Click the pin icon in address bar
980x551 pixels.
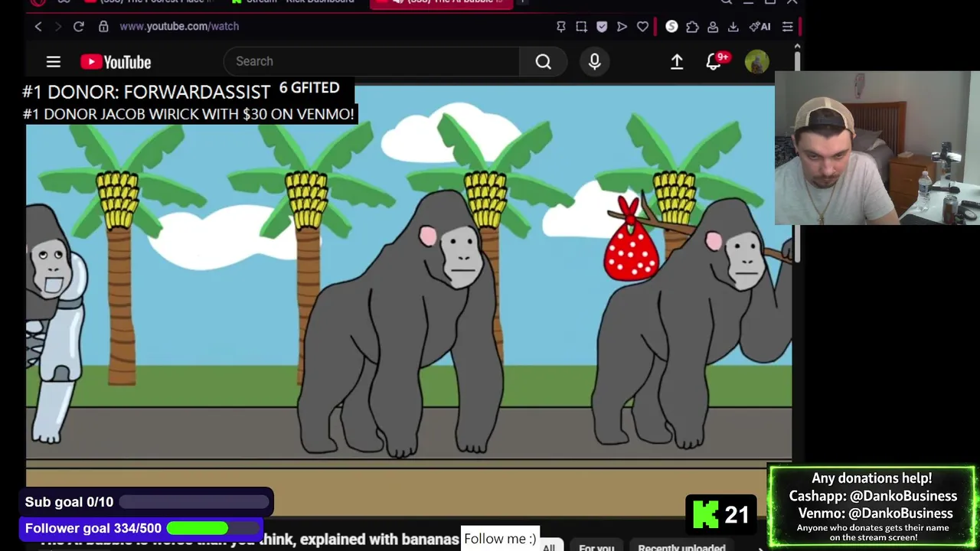560,27
